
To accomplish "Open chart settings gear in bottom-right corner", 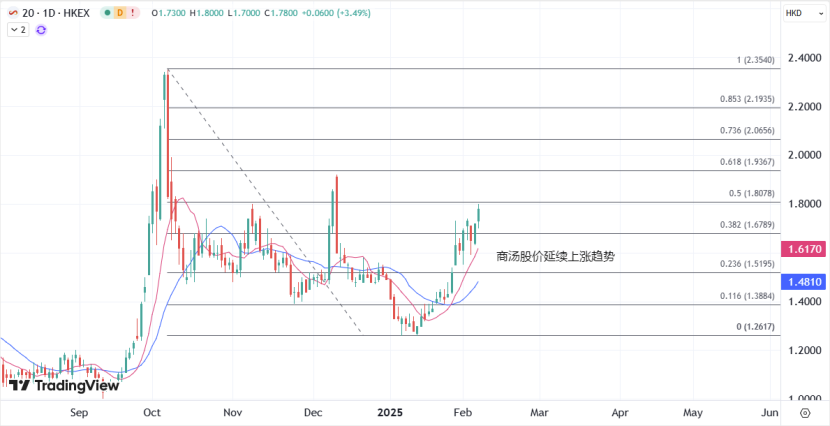I will (x=805, y=412).
